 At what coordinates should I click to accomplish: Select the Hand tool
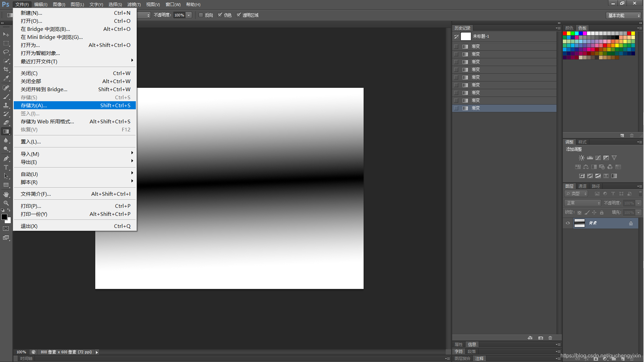(x=6, y=194)
